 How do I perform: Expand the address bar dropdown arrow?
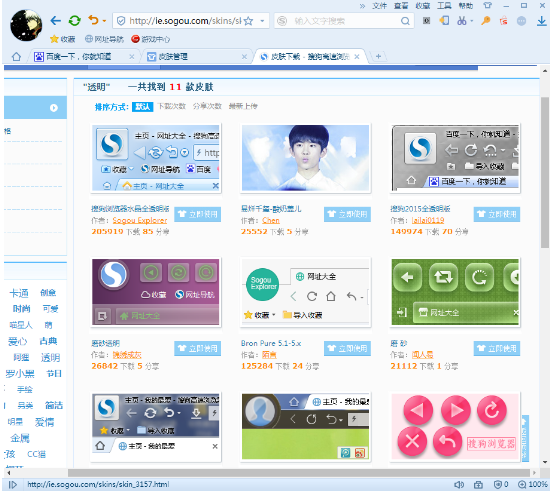pos(262,21)
